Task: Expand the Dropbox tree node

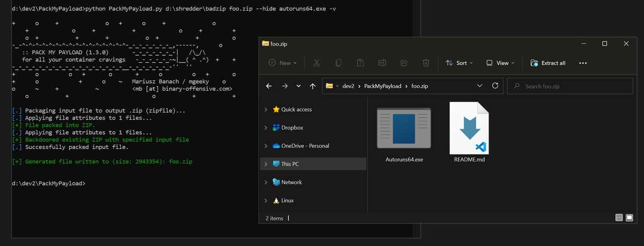Action: pyautogui.click(x=266, y=128)
